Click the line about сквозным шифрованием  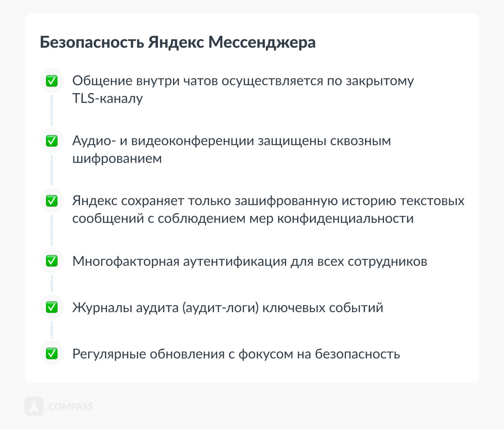point(232,149)
